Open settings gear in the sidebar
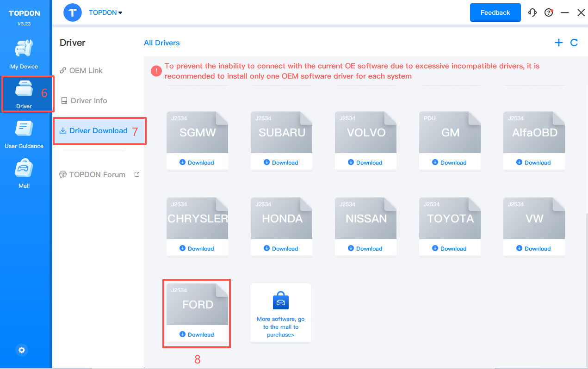 [22, 350]
